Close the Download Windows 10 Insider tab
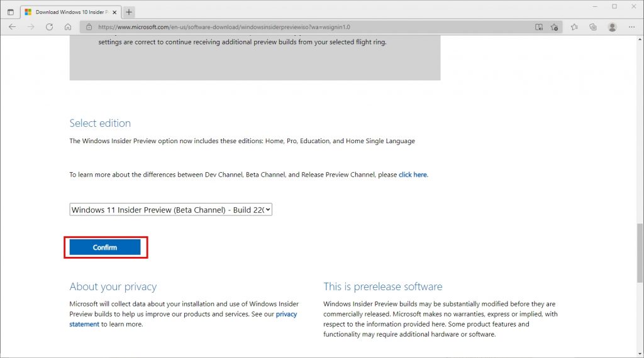 coord(114,13)
